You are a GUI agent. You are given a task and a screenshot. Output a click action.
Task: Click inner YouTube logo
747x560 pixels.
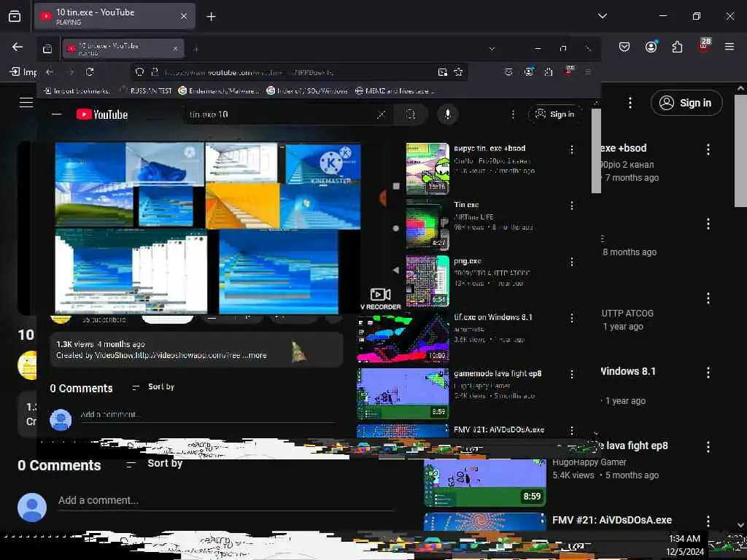coord(102,114)
